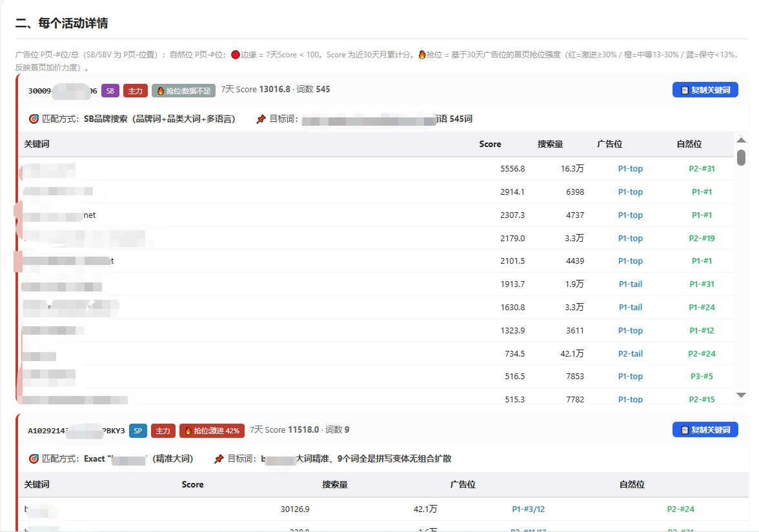759x532 pixels.
Task: Click 7天 Score 11518.0 text
Action: [x=285, y=429]
